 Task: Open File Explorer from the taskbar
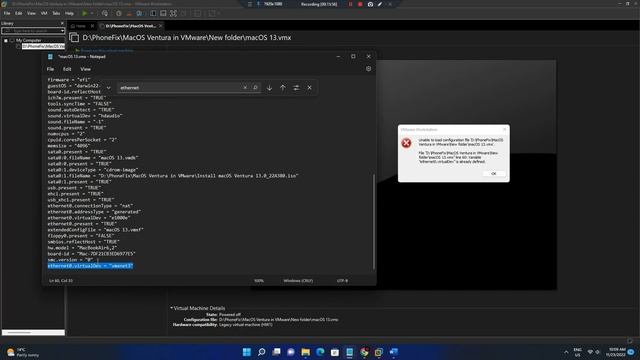tap(305, 352)
